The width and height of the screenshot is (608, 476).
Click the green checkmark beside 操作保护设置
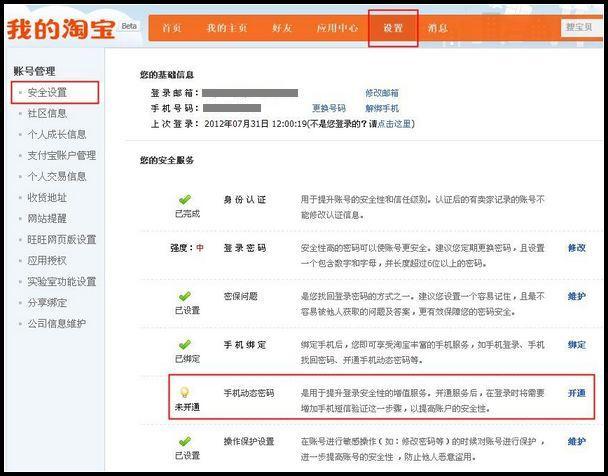coord(184,440)
